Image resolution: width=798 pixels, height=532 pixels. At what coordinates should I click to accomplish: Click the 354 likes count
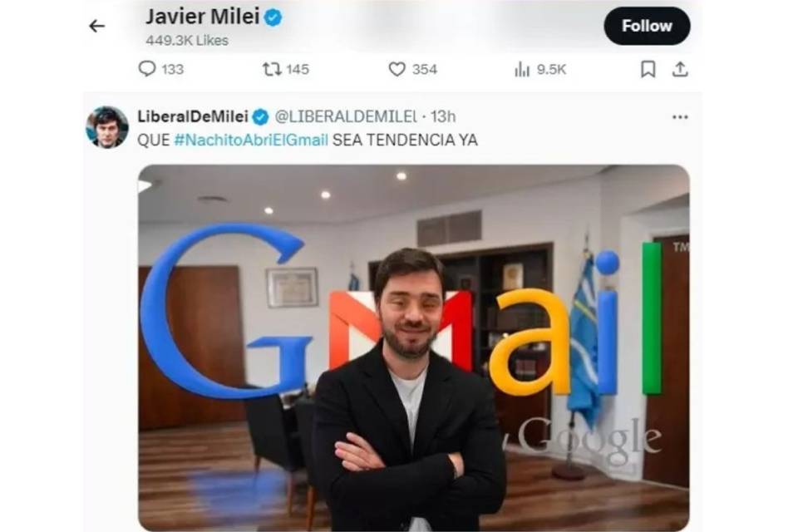[425, 69]
